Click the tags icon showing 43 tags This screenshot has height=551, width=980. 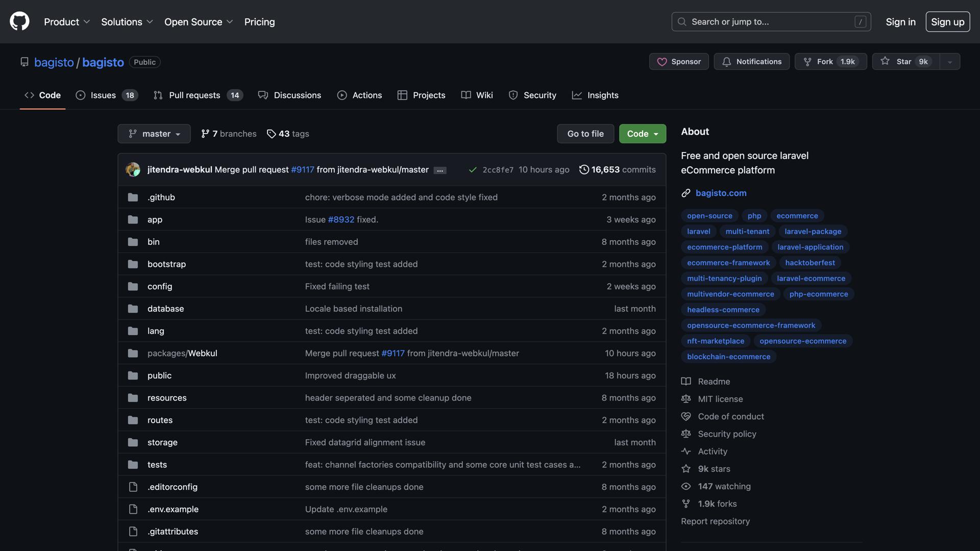pyautogui.click(x=271, y=134)
